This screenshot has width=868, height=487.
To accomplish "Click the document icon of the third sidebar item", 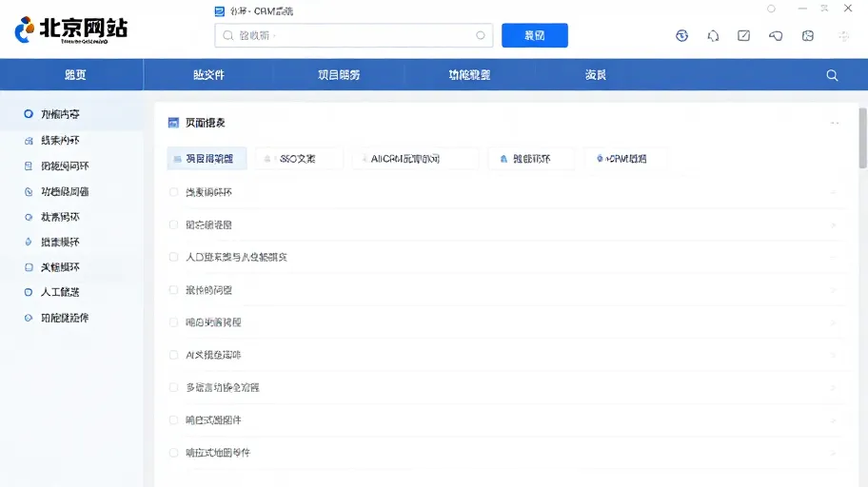I will click(29, 166).
